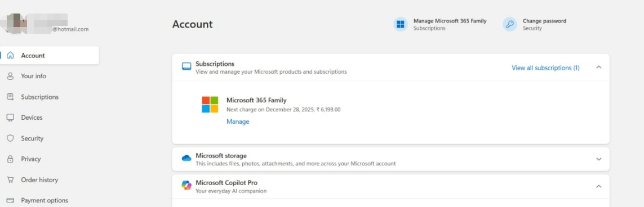Click the Devices monitor icon
This screenshot has width=644, height=207.
tap(11, 118)
